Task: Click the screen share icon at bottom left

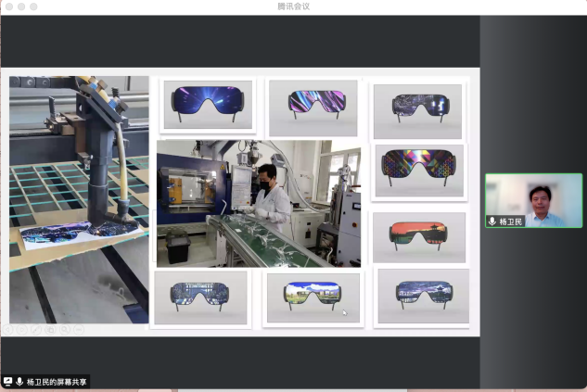Action: tap(7, 382)
